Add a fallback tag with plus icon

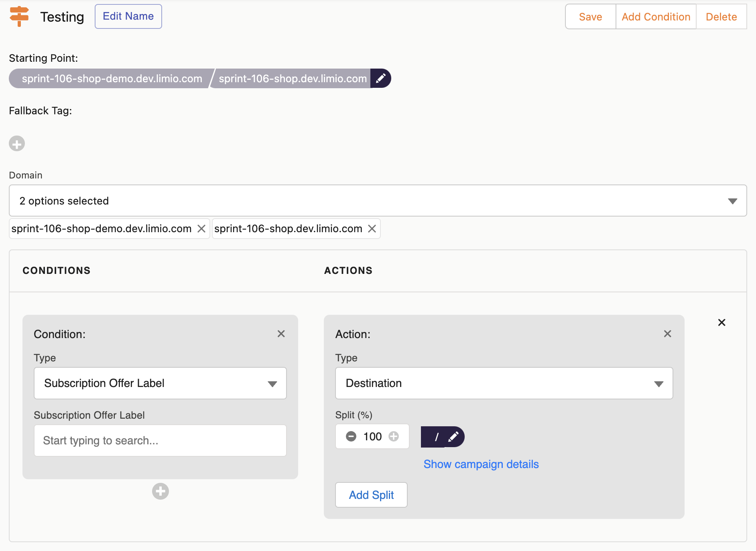17,144
